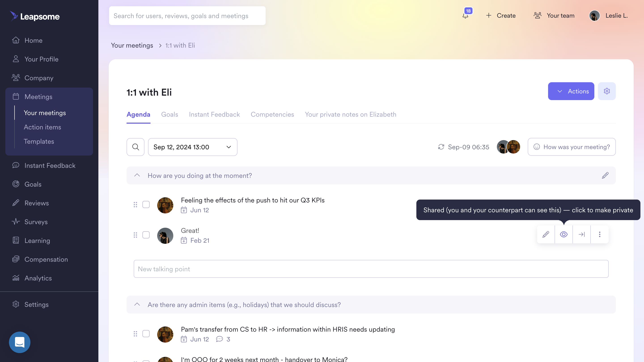Click the agenda search magnifier button
This screenshot has height=362, width=644.
(136, 147)
